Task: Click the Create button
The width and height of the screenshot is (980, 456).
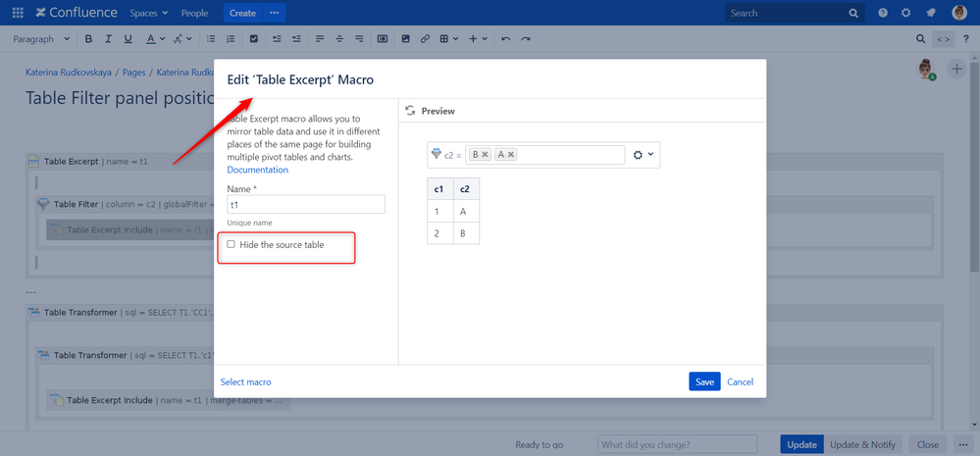Action: point(242,13)
